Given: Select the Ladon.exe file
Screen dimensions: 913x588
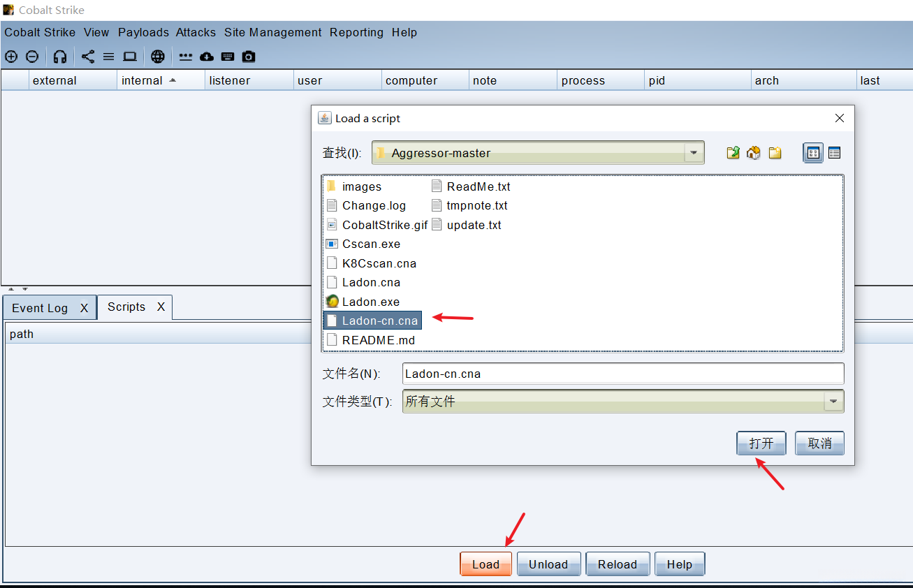Looking at the screenshot, I should tap(363, 302).
